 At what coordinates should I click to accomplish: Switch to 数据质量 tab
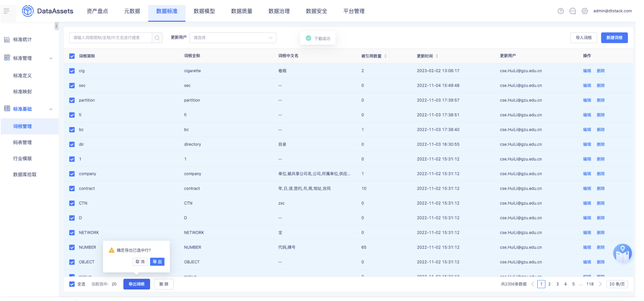242,11
